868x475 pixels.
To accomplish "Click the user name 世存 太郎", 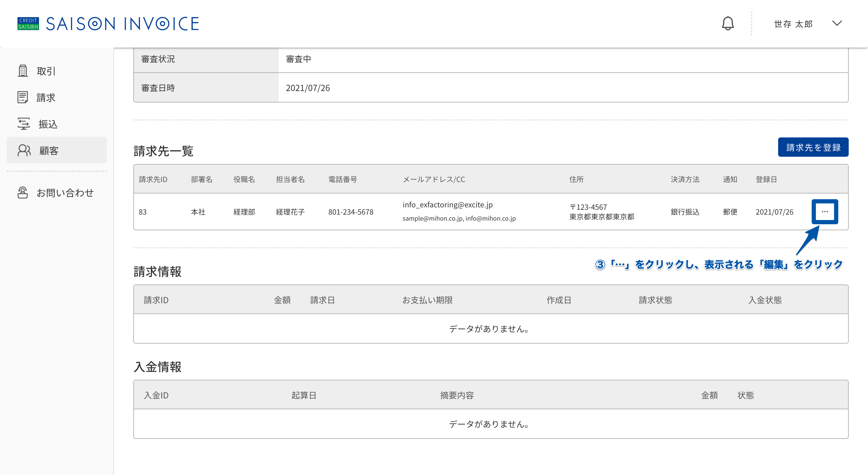I will click(x=793, y=24).
